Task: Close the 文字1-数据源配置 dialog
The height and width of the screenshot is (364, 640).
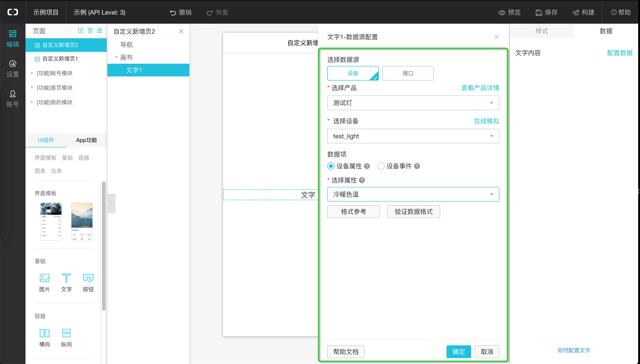Action: [496, 37]
